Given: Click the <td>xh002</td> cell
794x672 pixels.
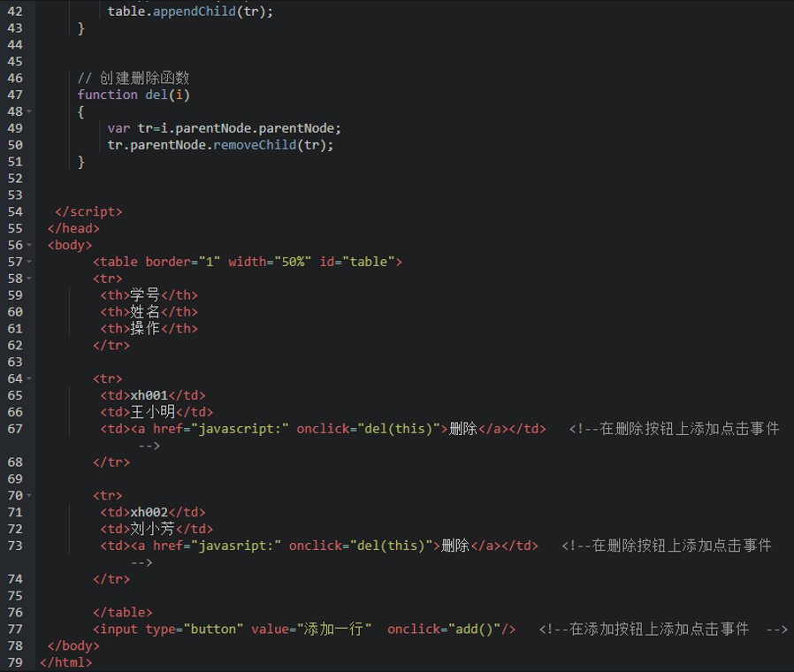Looking at the screenshot, I should click(x=153, y=513).
